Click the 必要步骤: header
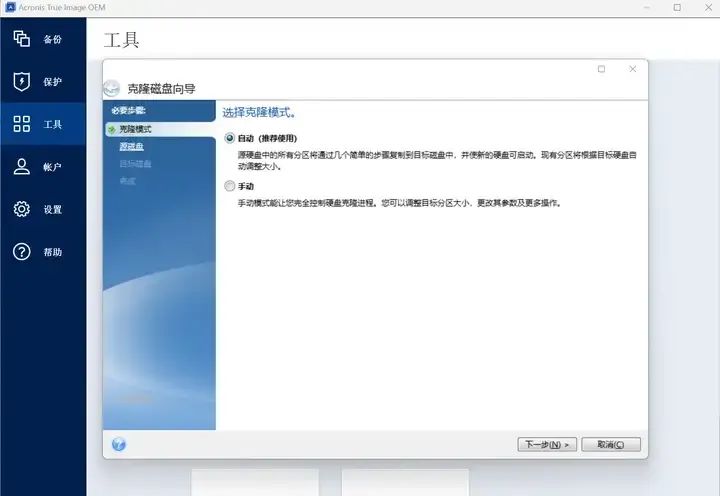The height and width of the screenshot is (496, 720). (x=129, y=111)
